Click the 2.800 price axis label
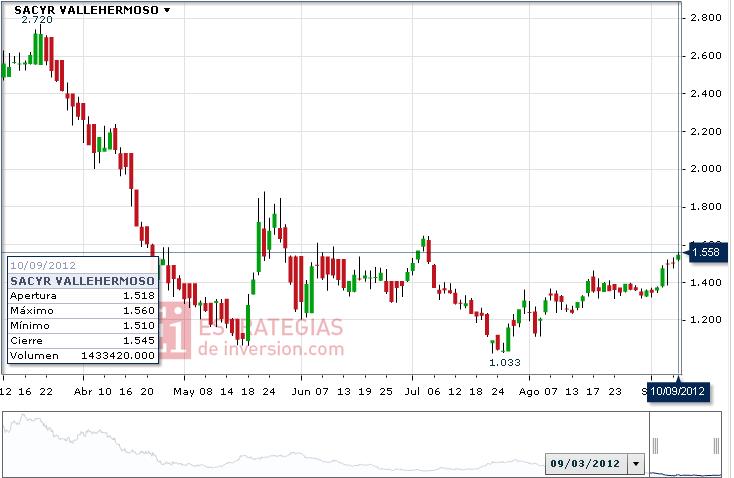The width and height of the screenshot is (734, 478). pyautogui.click(x=705, y=18)
